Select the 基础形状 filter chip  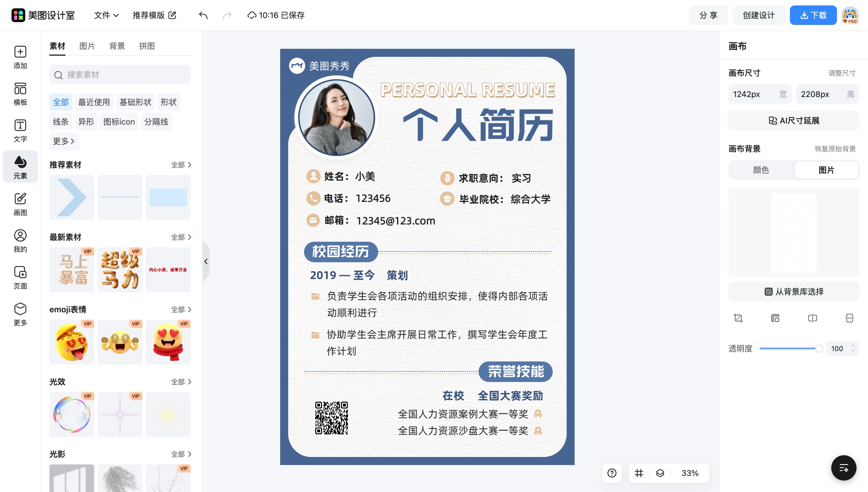point(135,102)
